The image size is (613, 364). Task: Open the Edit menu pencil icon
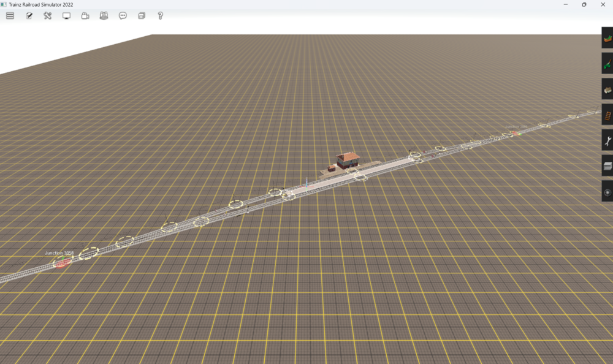[x=29, y=16]
